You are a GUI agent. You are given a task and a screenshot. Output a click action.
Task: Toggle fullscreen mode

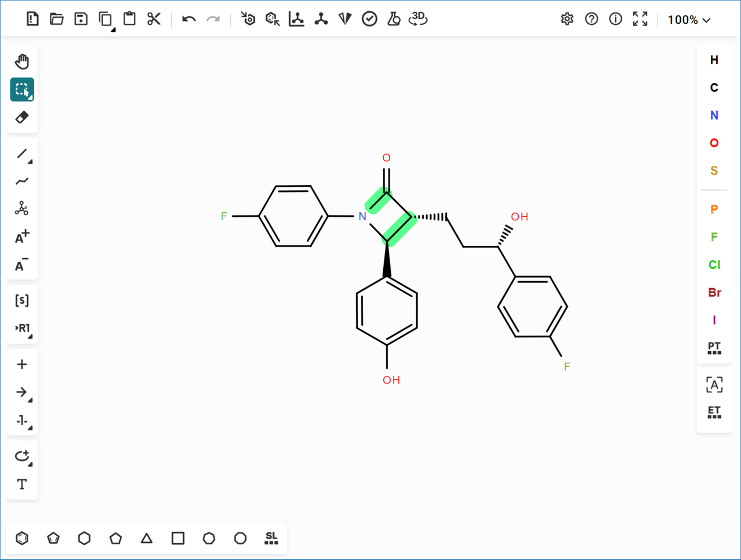point(640,19)
